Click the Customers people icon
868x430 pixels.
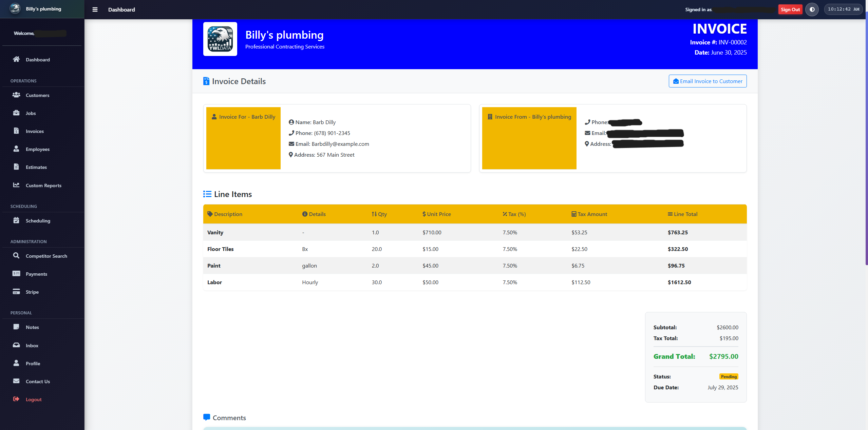point(16,95)
